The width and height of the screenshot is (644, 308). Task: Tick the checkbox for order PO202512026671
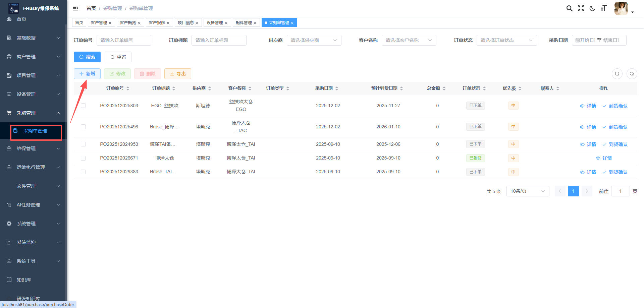coord(83,158)
